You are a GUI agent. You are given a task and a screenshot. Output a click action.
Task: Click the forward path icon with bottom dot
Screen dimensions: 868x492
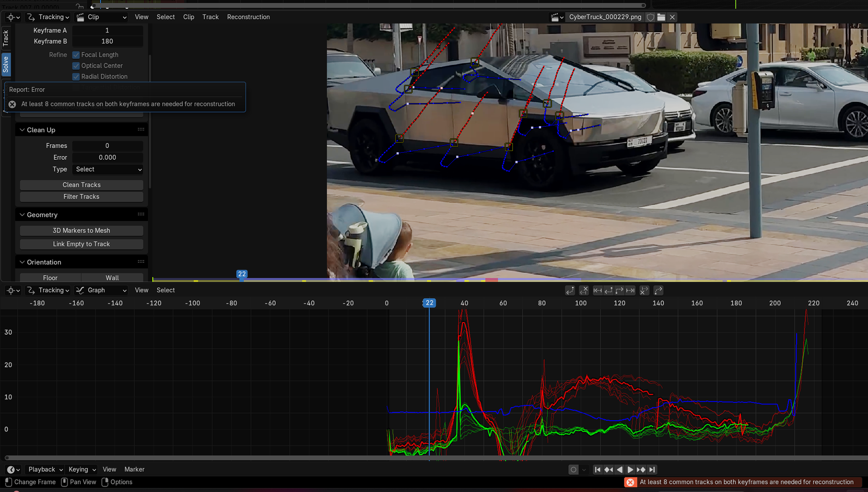point(658,291)
